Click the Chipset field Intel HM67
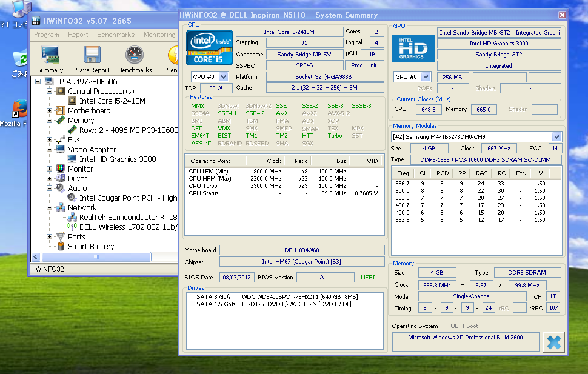This screenshot has height=374, width=588. pos(301,262)
